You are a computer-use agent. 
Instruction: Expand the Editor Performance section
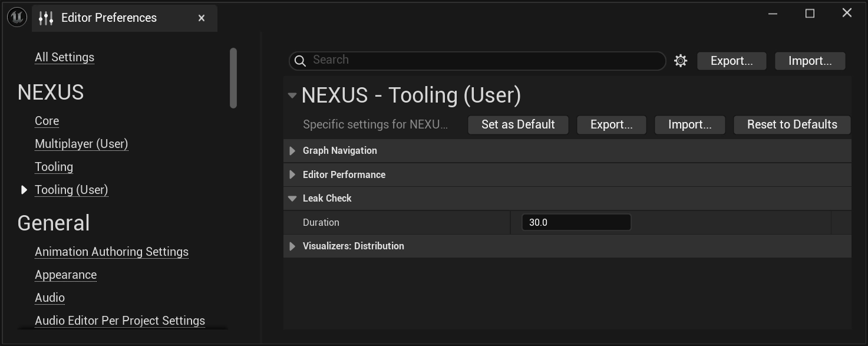(292, 174)
